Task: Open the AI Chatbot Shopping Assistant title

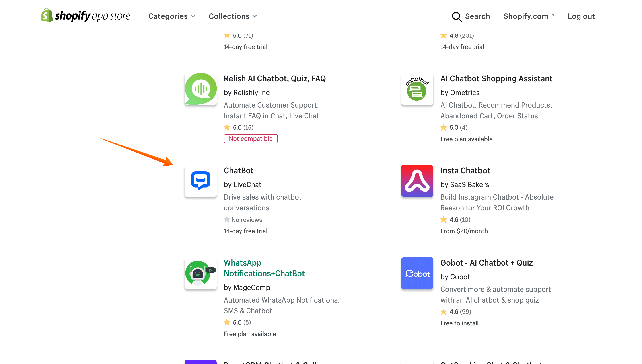Action: [x=496, y=78]
